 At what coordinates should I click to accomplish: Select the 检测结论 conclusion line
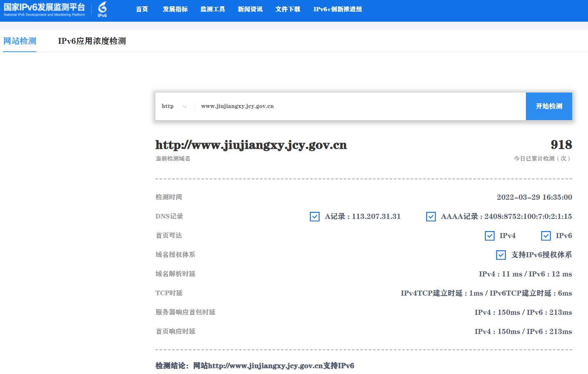[255, 366]
